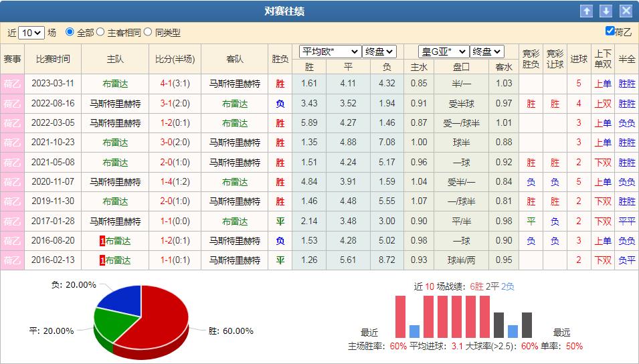Viewport: 639px width, 364px height.
Task: Click the 荷乙 tag for 2016-02-13 match
Action: [12, 260]
